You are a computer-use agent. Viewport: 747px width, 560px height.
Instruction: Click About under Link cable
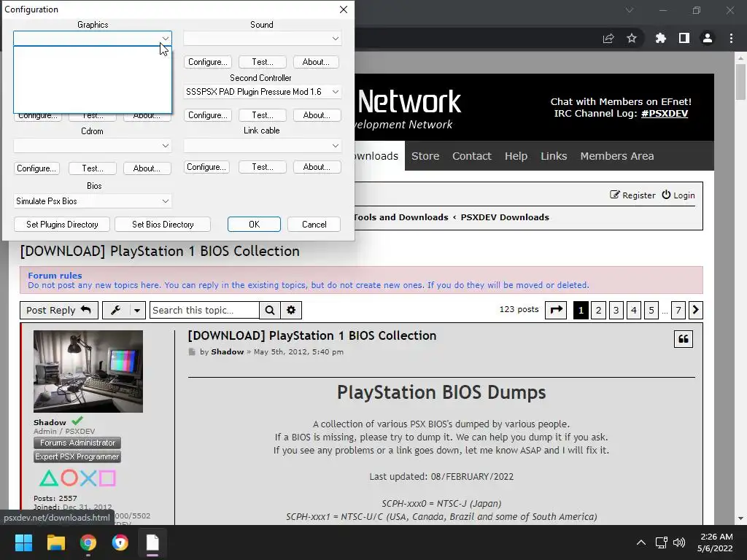click(x=317, y=167)
